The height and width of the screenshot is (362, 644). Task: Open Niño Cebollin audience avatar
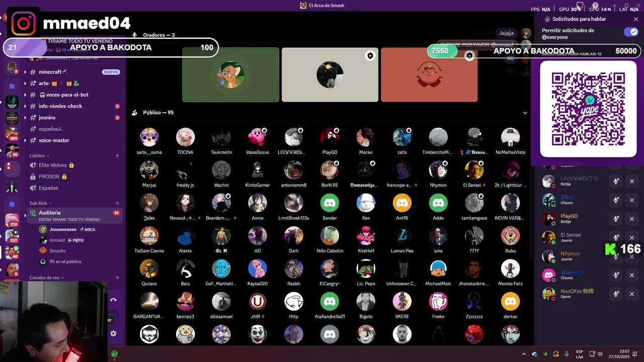click(330, 235)
